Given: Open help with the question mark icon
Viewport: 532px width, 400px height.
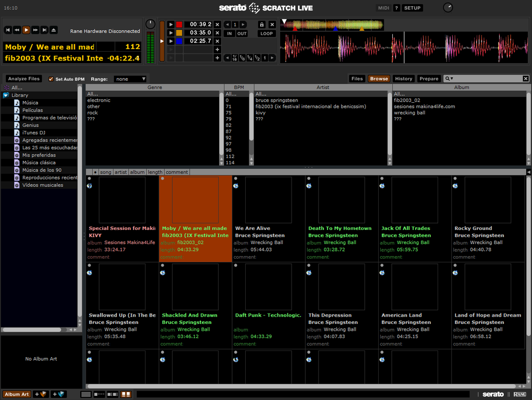Looking at the screenshot, I should pos(396,8).
